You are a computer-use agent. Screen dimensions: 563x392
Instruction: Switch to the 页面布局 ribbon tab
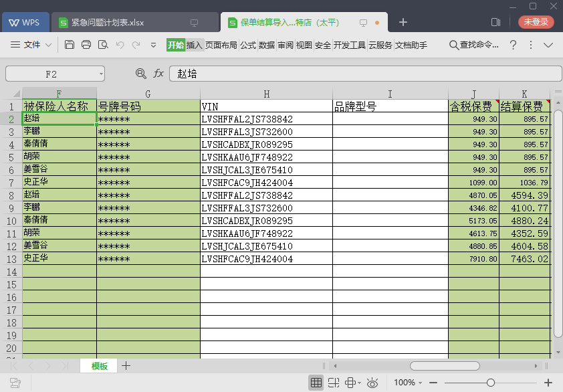[221, 45]
